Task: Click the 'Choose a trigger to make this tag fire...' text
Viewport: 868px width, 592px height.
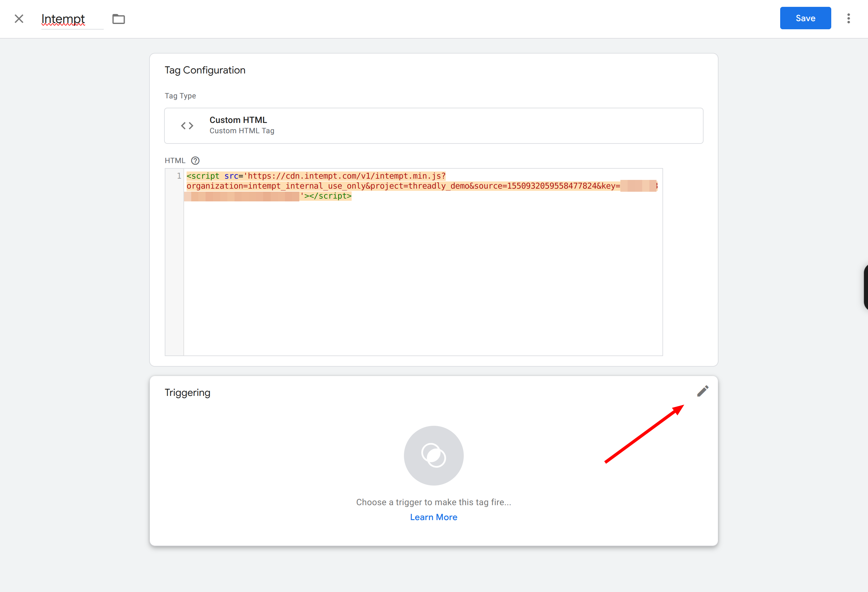Action: [434, 502]
